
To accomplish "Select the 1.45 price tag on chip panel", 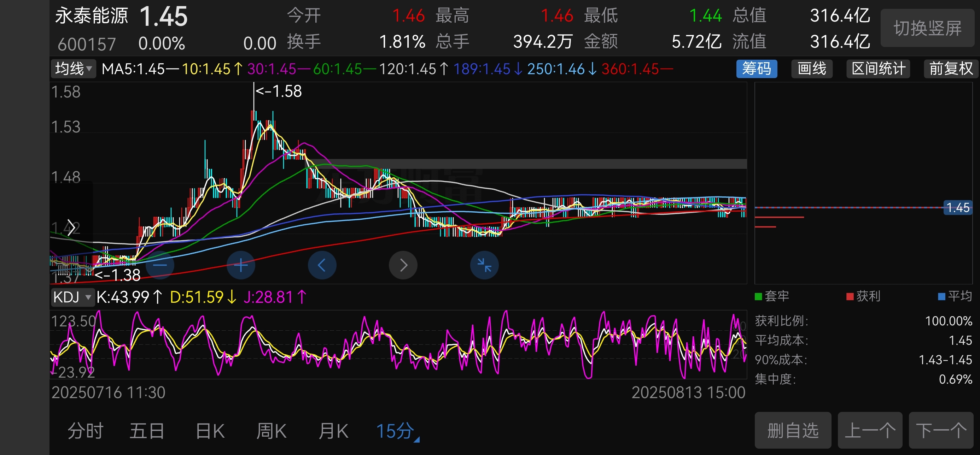I will click(x=958, y=208).
